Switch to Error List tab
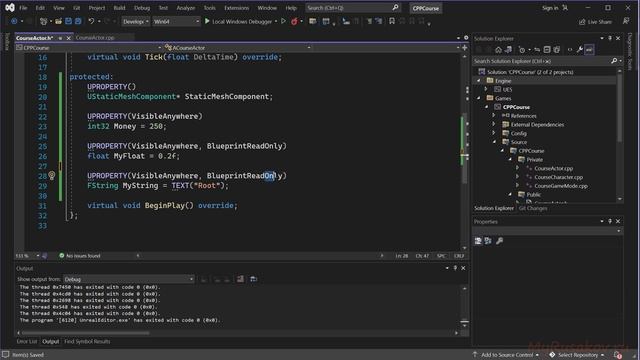The image size is (640, 360). coord(27,341)
